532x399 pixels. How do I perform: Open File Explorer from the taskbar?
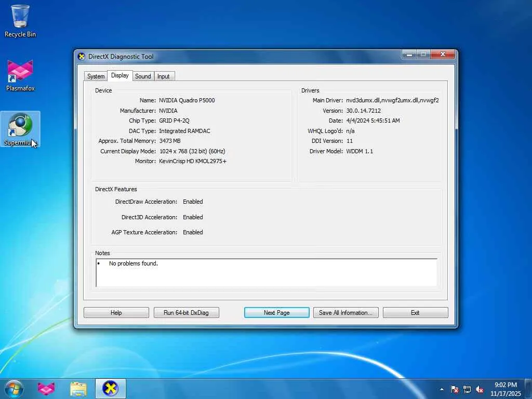click(x=78, y=389)
